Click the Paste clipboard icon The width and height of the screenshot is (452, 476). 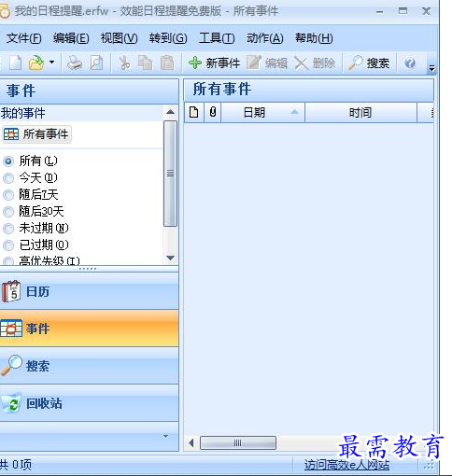click(x=167, y=63)
